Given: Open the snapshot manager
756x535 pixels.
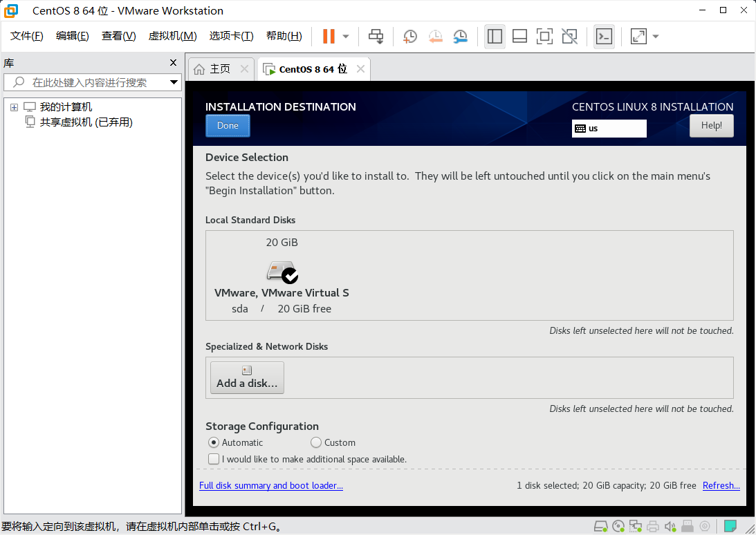Looking at the screenshot, I should pyautogui.click(x=461, y=36).
